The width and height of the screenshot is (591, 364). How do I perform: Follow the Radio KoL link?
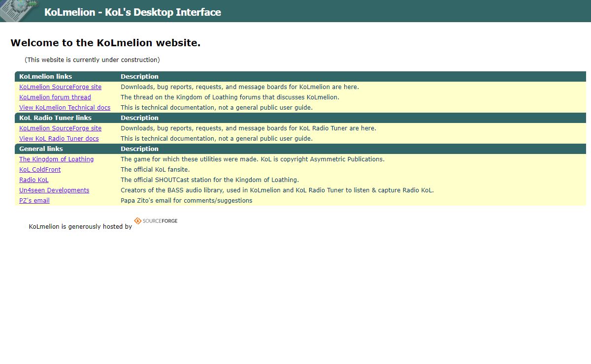34,180
